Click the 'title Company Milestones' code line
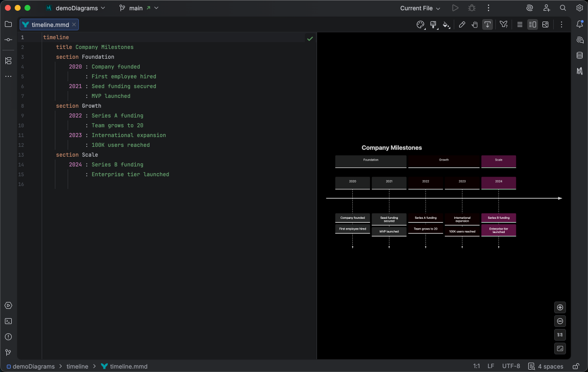This screenshot has width=588, height=372. click(x=95, y=47)
